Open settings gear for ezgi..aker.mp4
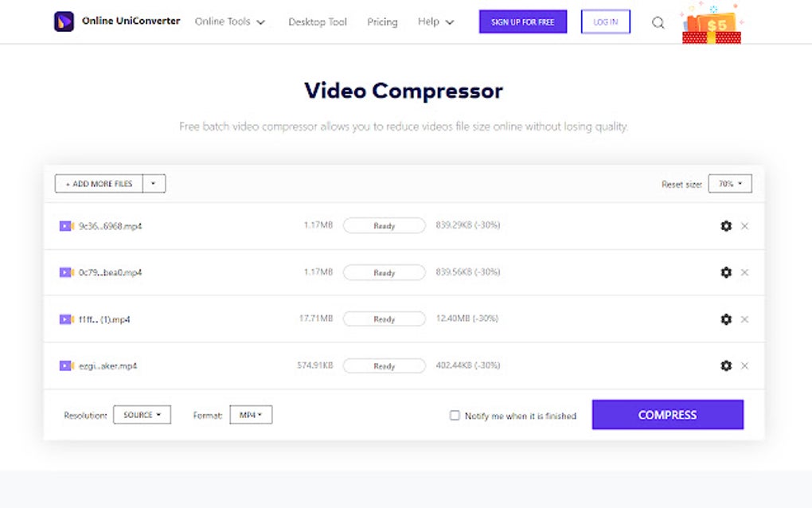Screen dimensions: 812x508 pyautogui.click(x=726, y=366)
